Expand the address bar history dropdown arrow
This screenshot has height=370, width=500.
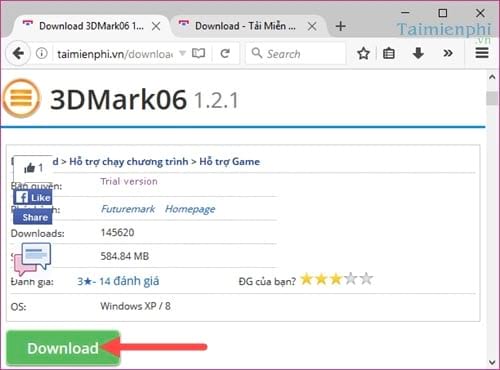[182, 53]
